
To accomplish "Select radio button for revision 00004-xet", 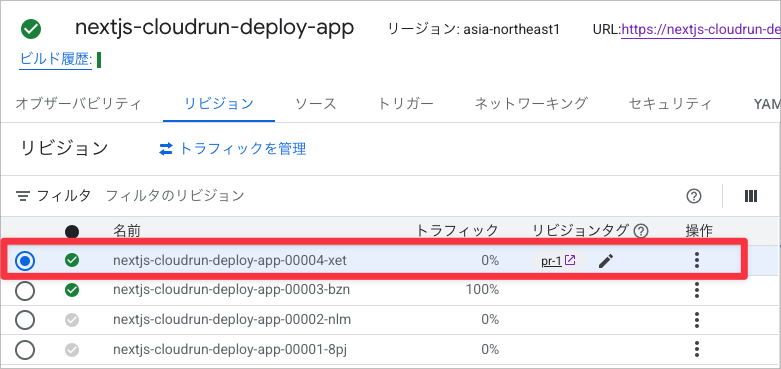I will point(25,260).
